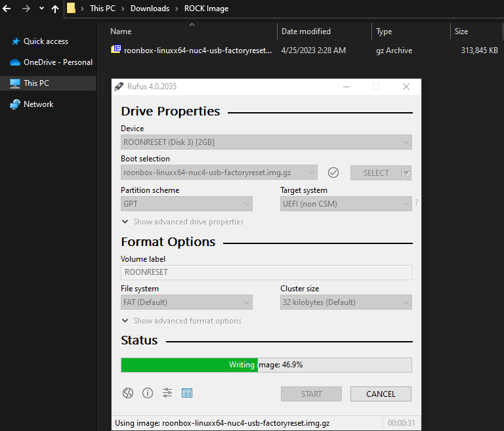Click CANCEL to stop writing image
This screenshot has width=504, height=431.
tap(381, 394)
